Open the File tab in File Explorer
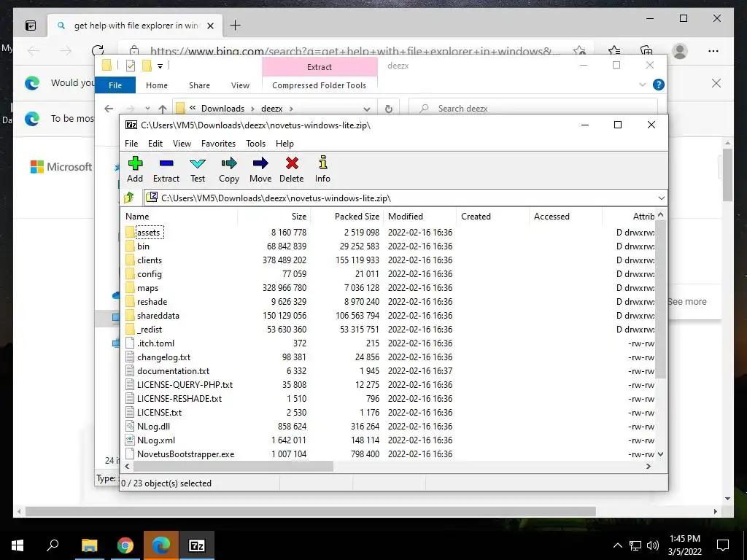 [115, 85]
